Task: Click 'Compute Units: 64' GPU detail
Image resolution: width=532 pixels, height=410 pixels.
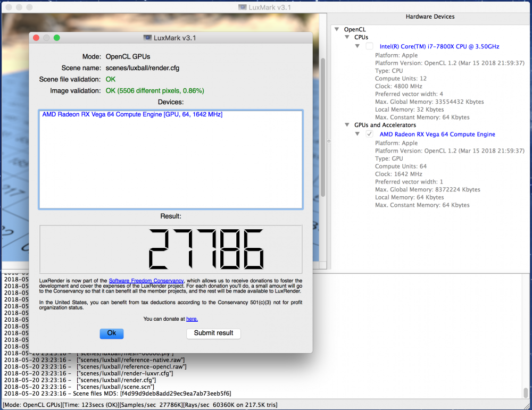Action: (401, 166)
